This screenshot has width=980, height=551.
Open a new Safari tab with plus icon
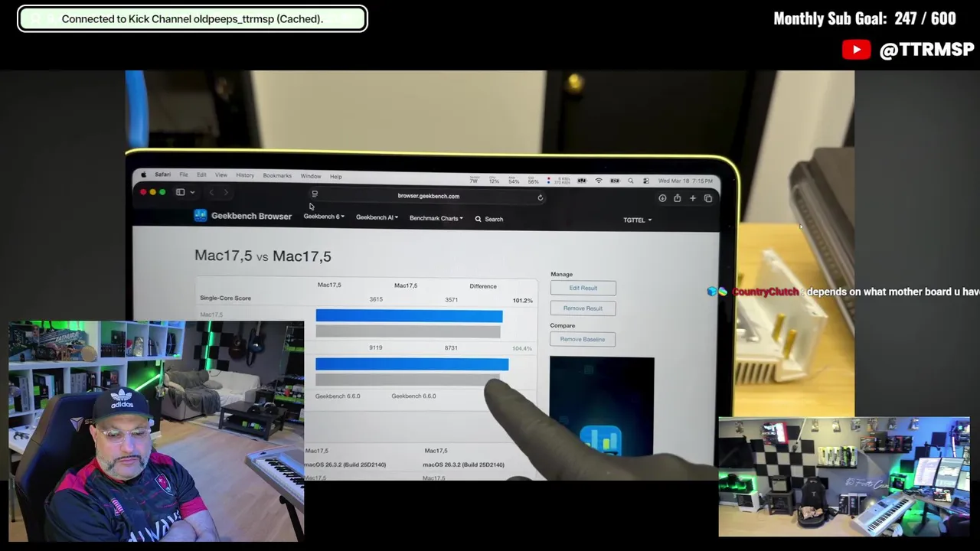693,198
